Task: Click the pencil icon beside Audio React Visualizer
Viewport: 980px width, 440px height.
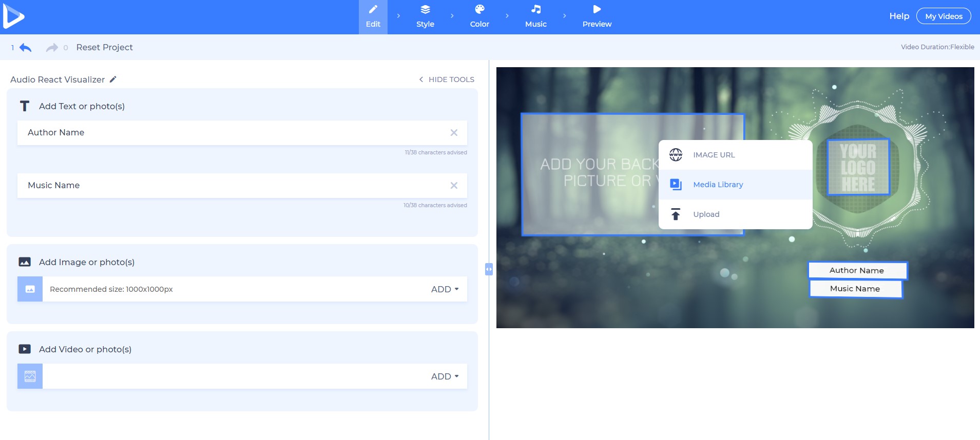Action: click(113, 79)
